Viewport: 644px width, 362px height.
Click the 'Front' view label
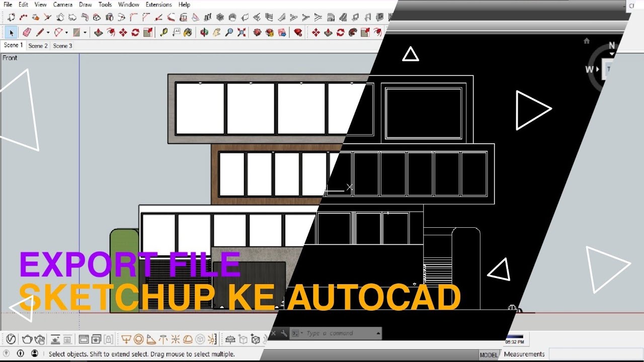point(10,58)
